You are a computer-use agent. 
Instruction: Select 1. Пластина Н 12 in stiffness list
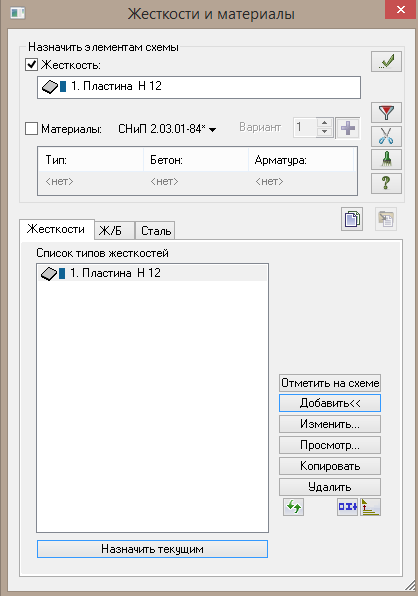[x=152, y=273]
